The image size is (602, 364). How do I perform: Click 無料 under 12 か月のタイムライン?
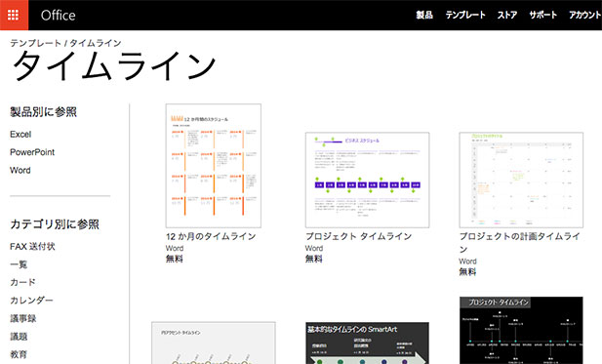click(x=175, y=259)
